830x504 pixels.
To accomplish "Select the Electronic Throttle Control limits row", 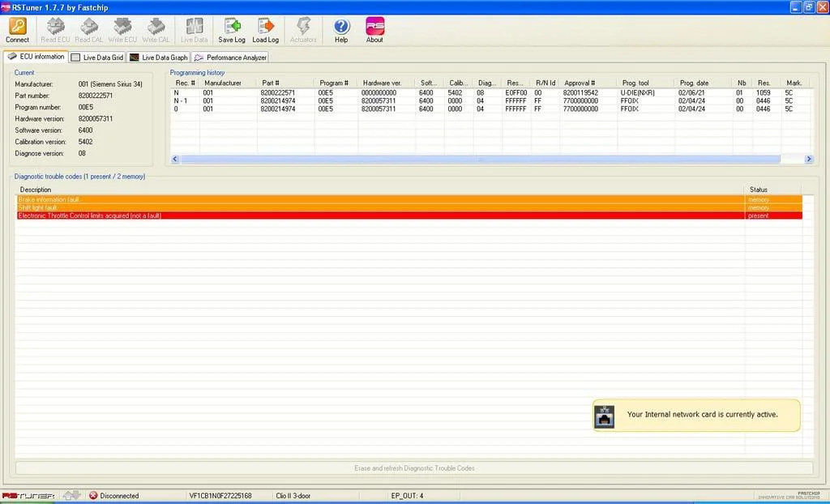I will coord(409,216).
